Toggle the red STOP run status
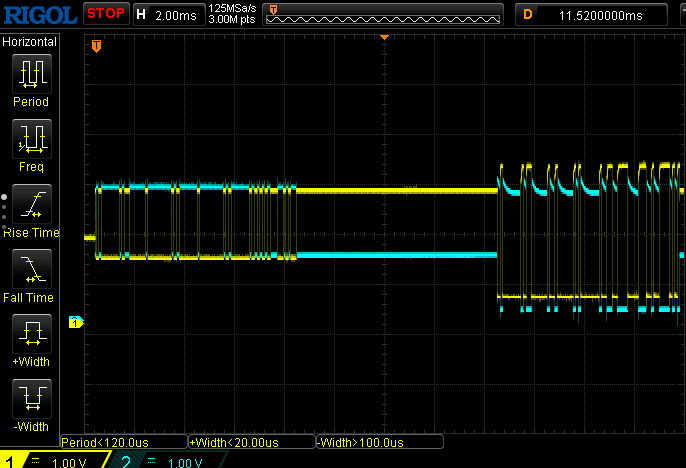This screenshot has width=686, height=468. tap(105, 14)
